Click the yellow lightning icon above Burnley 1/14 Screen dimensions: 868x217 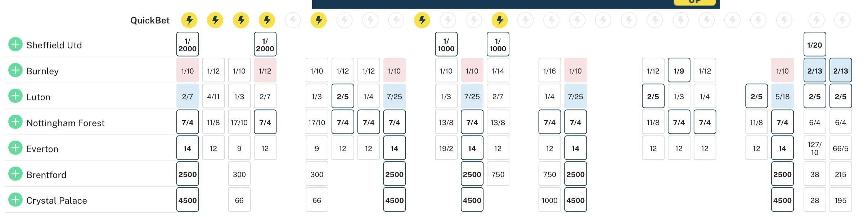pos(499,20)
